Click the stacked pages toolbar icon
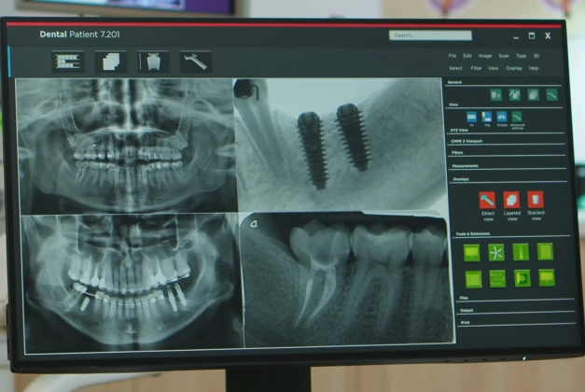585x392 pixels. click(x=111, y=62)
